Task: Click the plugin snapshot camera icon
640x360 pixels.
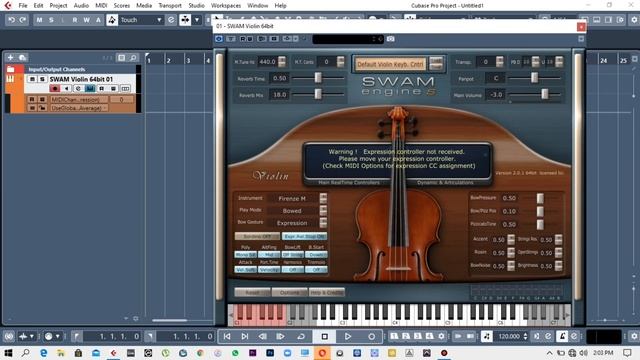Action: 391,39
